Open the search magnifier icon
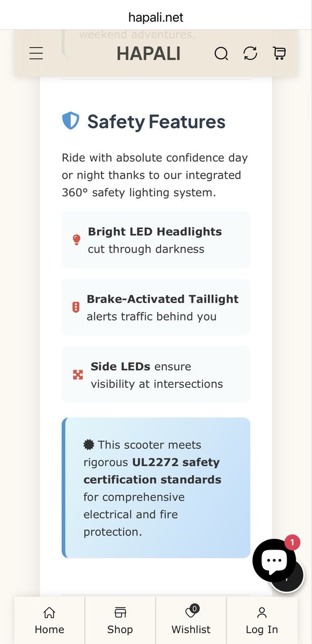The image size is (312, 644). tap(221, 53)
